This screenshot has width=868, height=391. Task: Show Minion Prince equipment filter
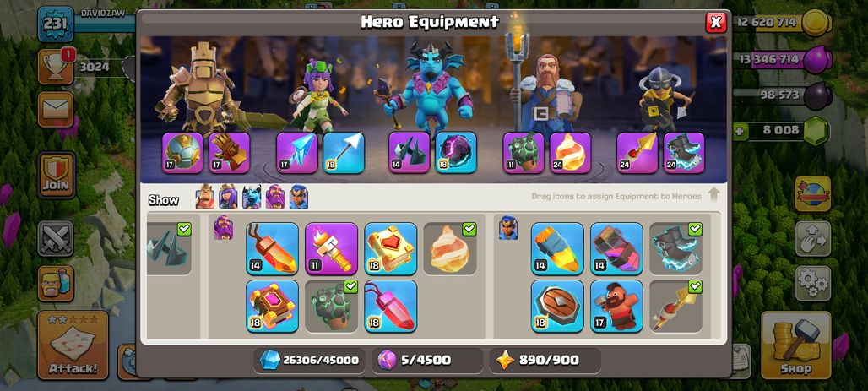pos(252,197)
